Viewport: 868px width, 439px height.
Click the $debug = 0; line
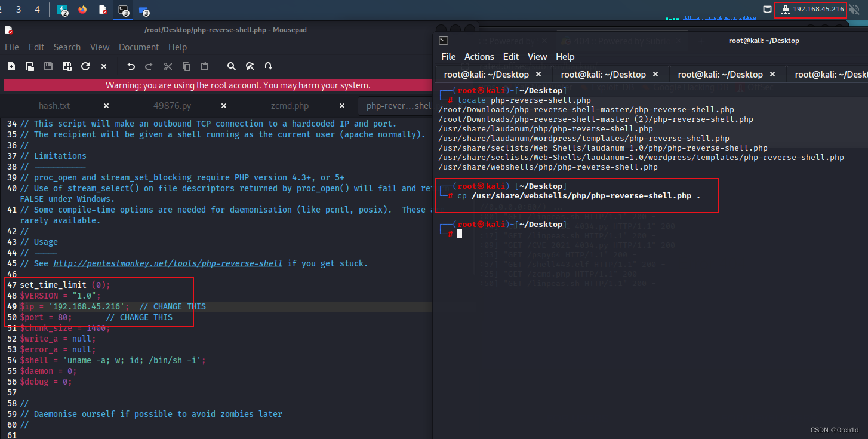[46, 382]
